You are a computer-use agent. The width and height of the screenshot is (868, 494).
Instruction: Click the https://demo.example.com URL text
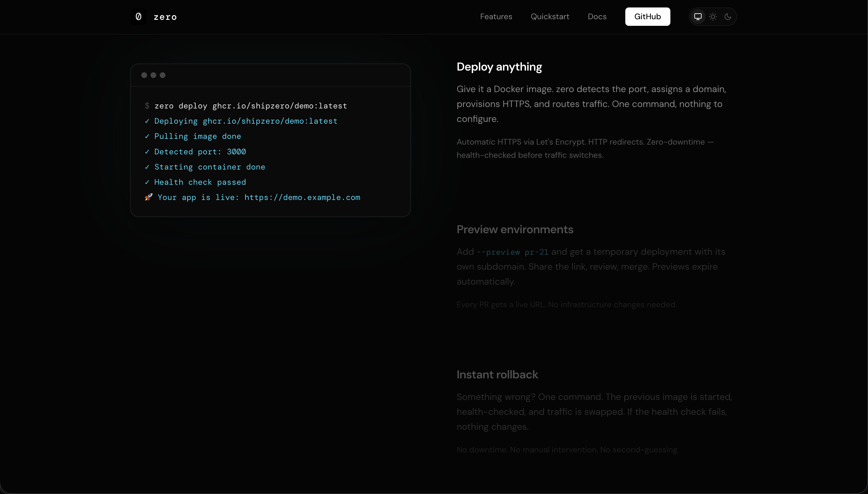[x=302, y=197]
